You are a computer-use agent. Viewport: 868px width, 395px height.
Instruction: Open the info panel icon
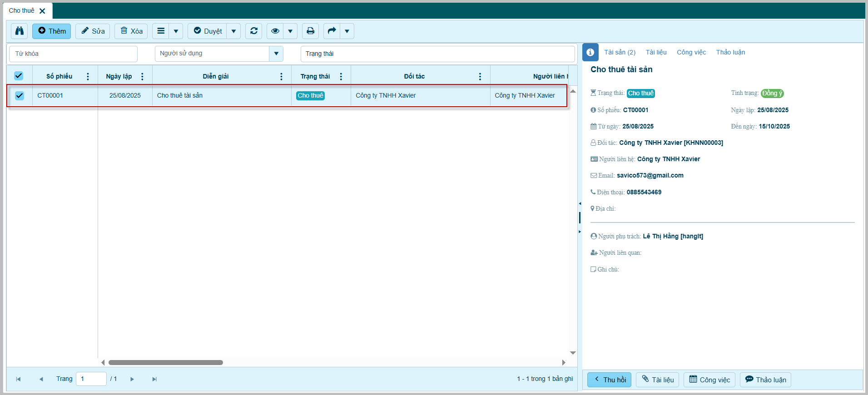coord(590,53)
